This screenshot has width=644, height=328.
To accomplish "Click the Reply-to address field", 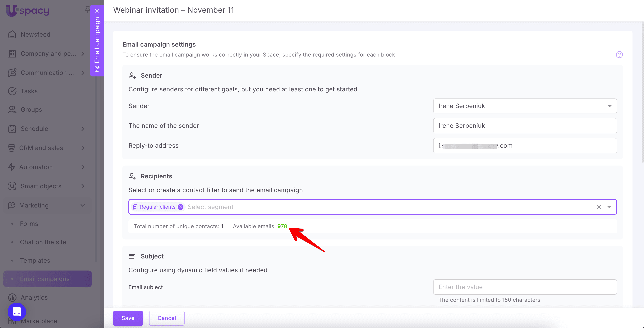I will (x=525, y=146).
